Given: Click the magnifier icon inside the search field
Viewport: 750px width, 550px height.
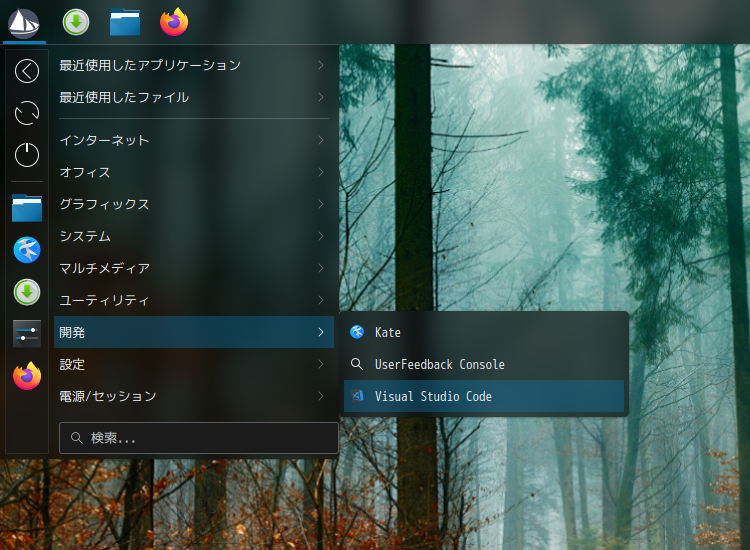Looking at the screenshot, I should point(77,438).
